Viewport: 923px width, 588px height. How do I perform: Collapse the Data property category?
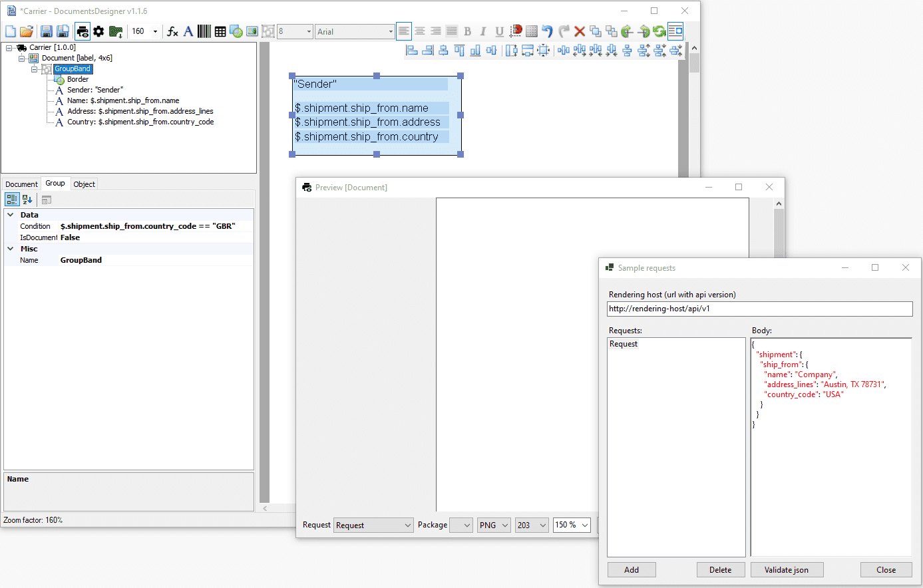click(11, 215)
